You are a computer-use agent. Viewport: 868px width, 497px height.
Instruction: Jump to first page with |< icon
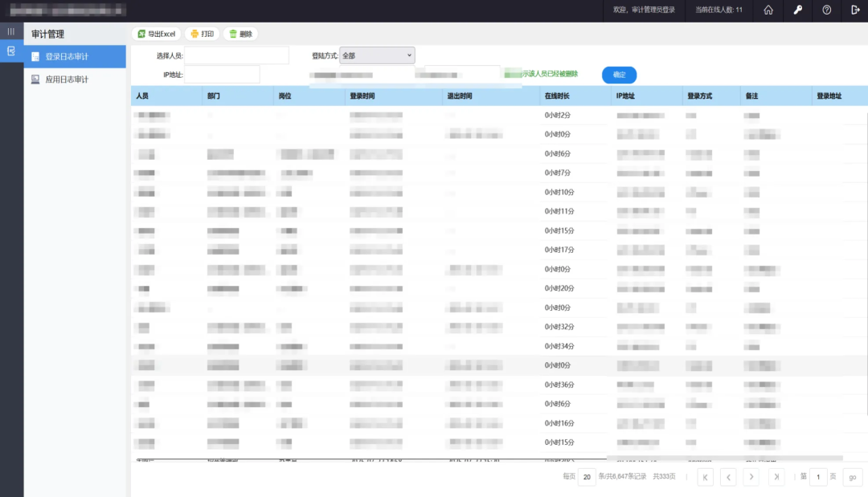[x=705, y=477]
